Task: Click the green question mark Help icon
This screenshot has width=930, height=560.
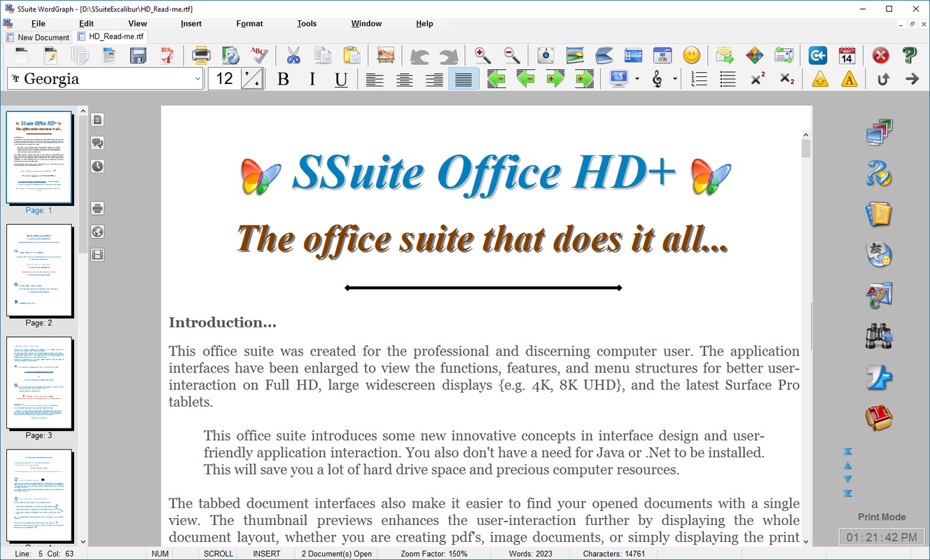Action: click(x=910, y=55)
